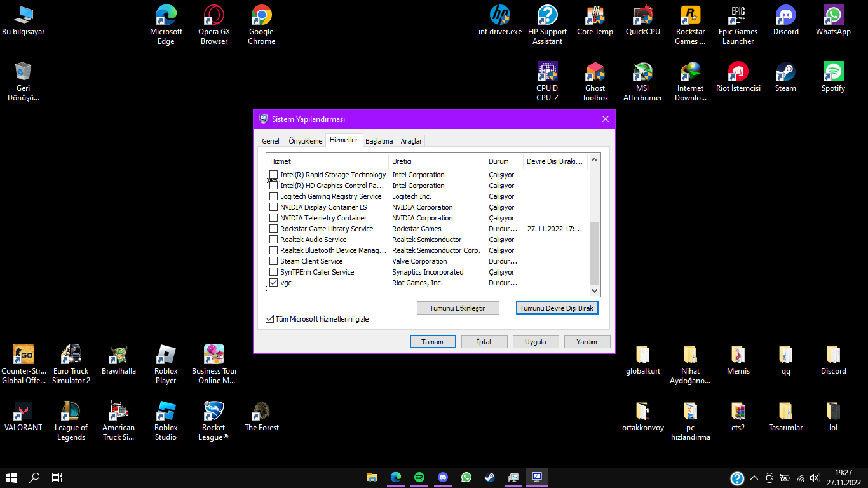Select the Rocket League desktop shortcut
Screen dimensions: 868x488
click(214, 421)
